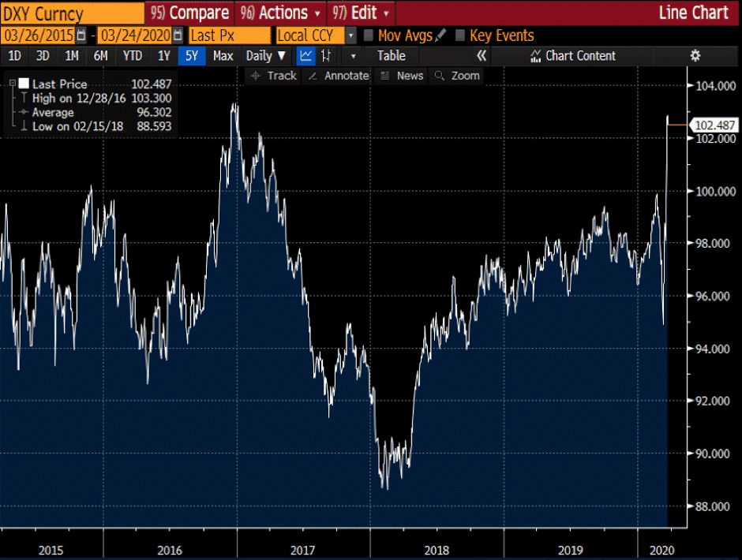The image size is (742, 560).
Task: Click the 102.487 last price axis marker
Action: point(714,125)
